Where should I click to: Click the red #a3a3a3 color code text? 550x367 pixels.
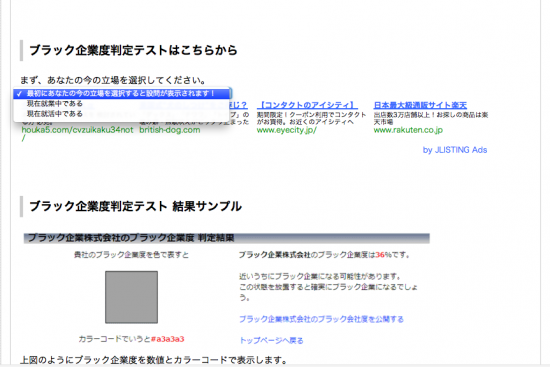tap(168, 339)
